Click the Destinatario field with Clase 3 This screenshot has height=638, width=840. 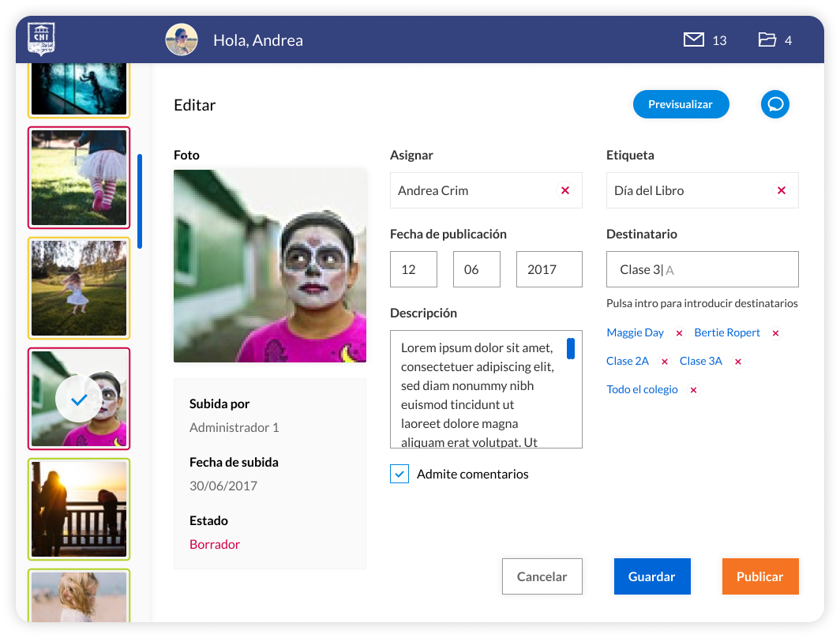pyautogui.click(x=703, y=269)
